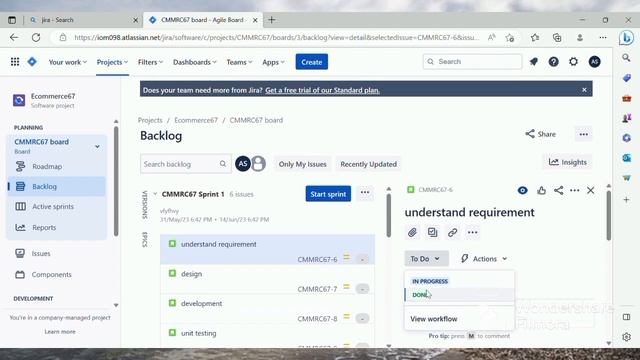Click browser back arrow
The height and width of the screenshot is (360, 640).
pyautogui.click(x=14, y=38)
